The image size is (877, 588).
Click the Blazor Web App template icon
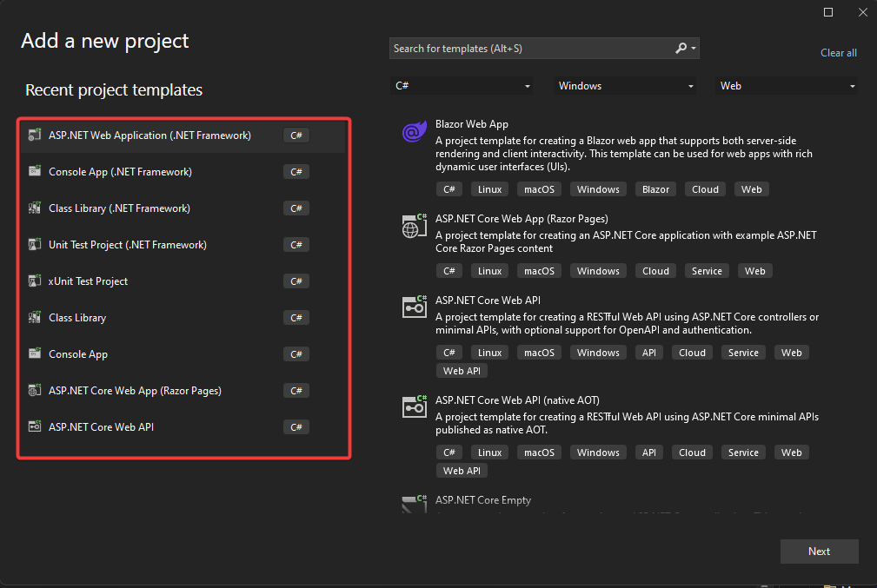click(412, 132)
